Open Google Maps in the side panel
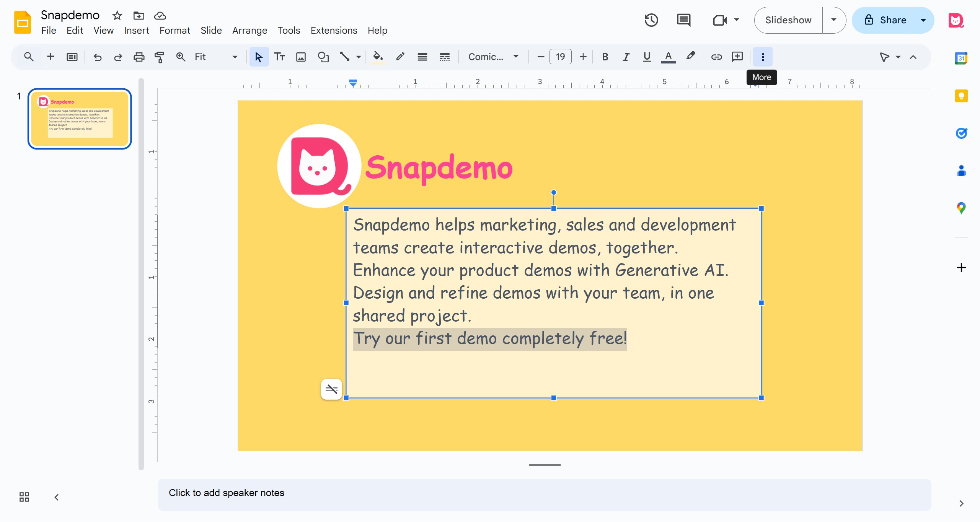This screenshot has width=980, height=522. (961, 208)
